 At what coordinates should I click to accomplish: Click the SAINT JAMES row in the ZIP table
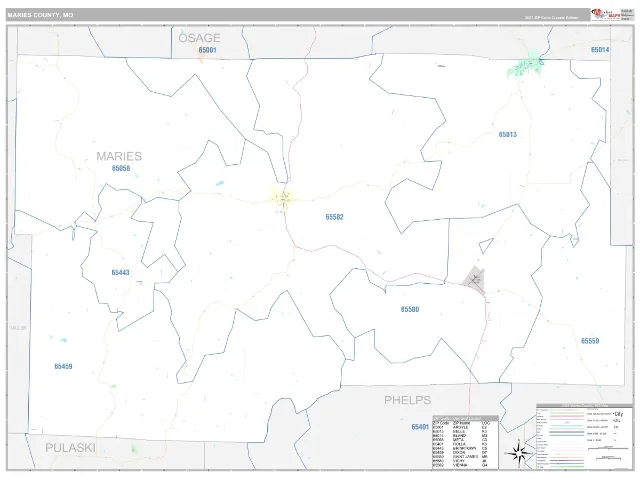465,456
